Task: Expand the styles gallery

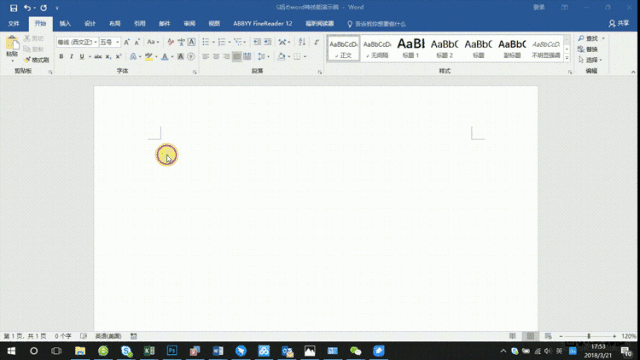Action: (x=567, y=58)
